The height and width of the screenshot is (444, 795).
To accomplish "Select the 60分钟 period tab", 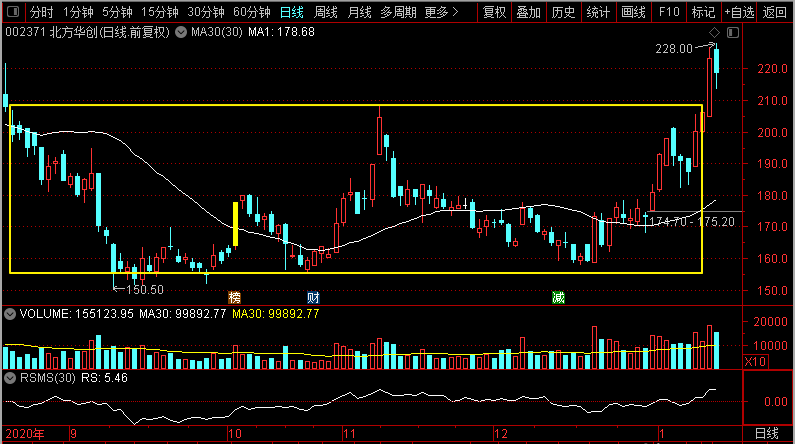I will tap(251, 13).
